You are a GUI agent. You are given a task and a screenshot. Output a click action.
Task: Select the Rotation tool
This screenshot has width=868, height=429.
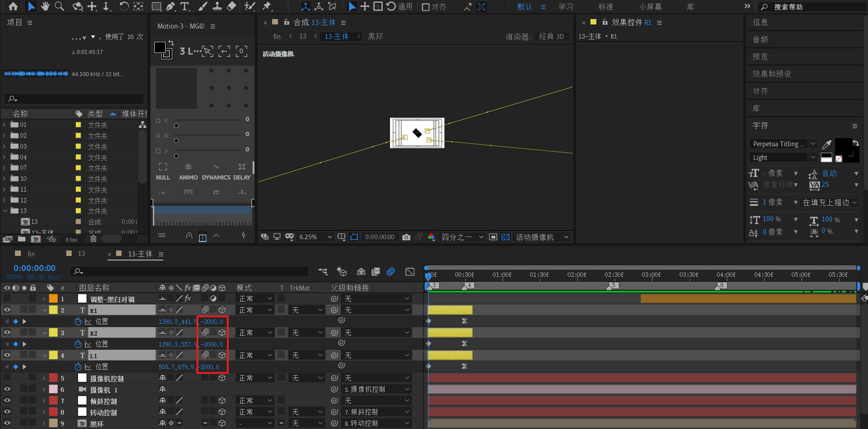click(123, 6)
